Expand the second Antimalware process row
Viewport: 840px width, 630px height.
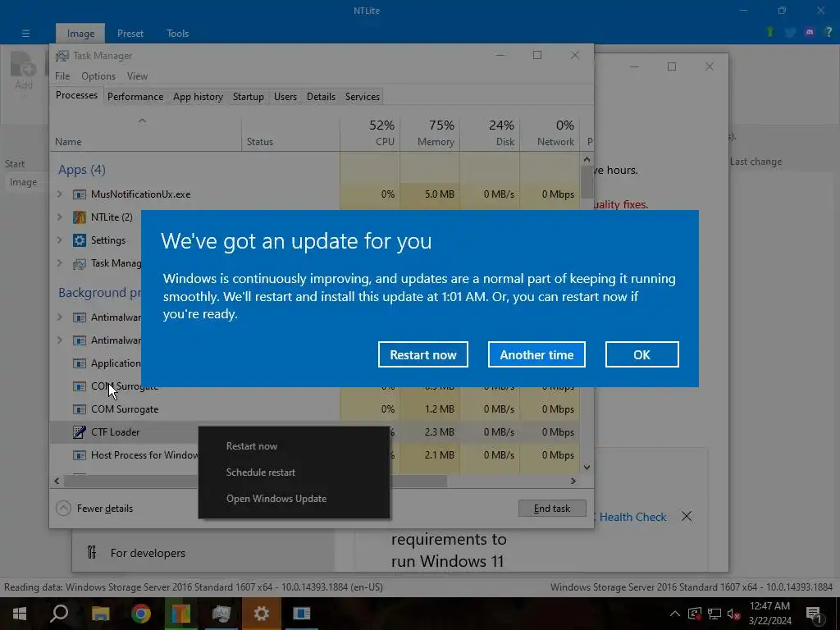[59, 340]
